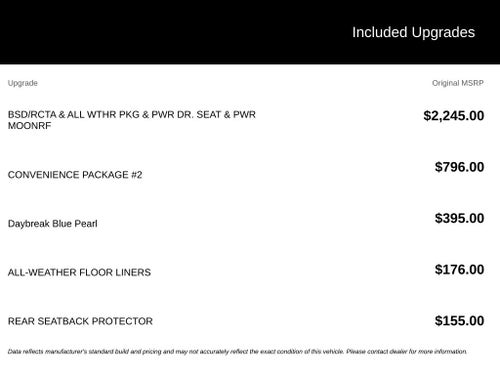Click the $2,245.00 price
This screenshot has width=500, height=375.
[x=454, y=116]
